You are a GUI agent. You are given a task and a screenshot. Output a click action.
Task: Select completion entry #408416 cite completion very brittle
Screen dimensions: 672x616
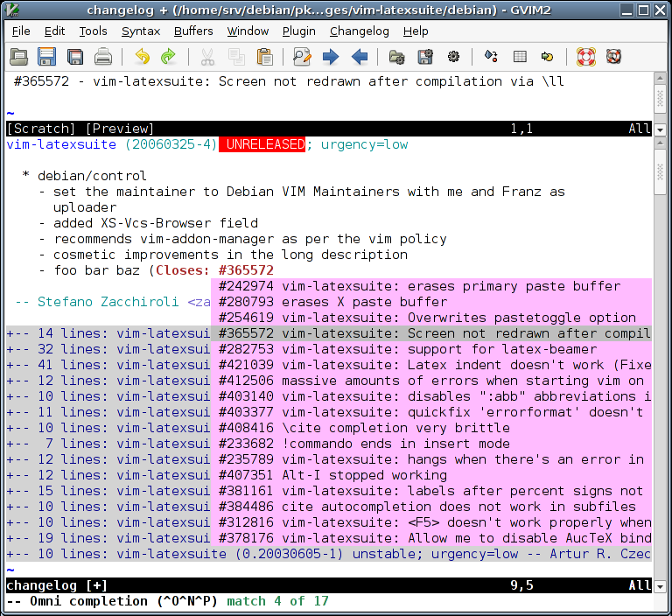431,428
